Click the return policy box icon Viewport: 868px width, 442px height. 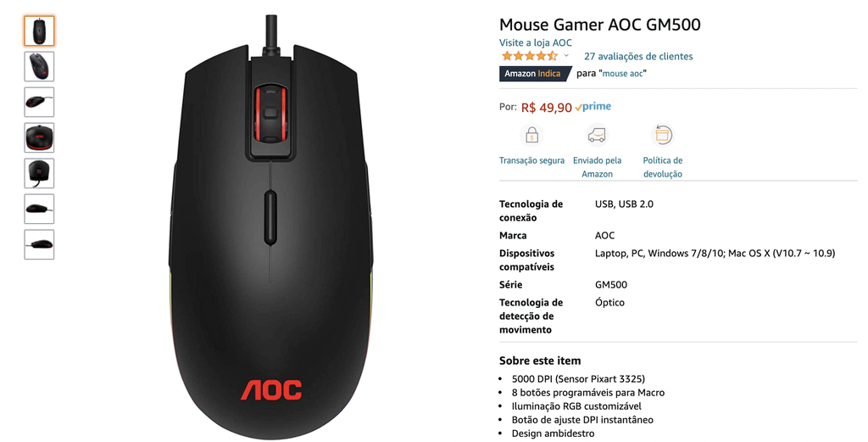click(663, 135)
